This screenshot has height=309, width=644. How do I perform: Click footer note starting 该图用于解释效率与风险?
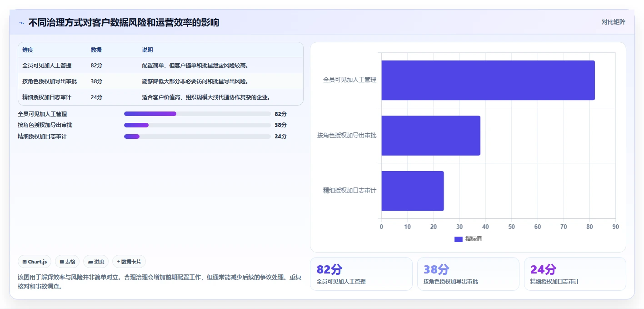click(x=160, y=282)
